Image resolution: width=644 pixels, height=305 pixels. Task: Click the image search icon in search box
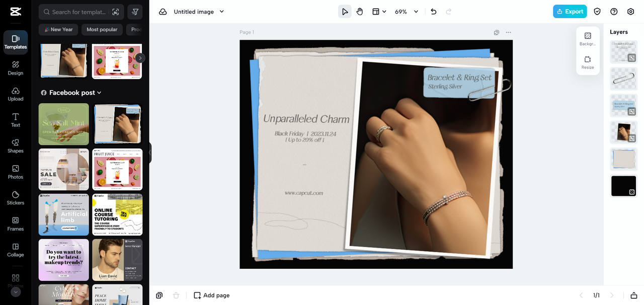pos(116,12)
